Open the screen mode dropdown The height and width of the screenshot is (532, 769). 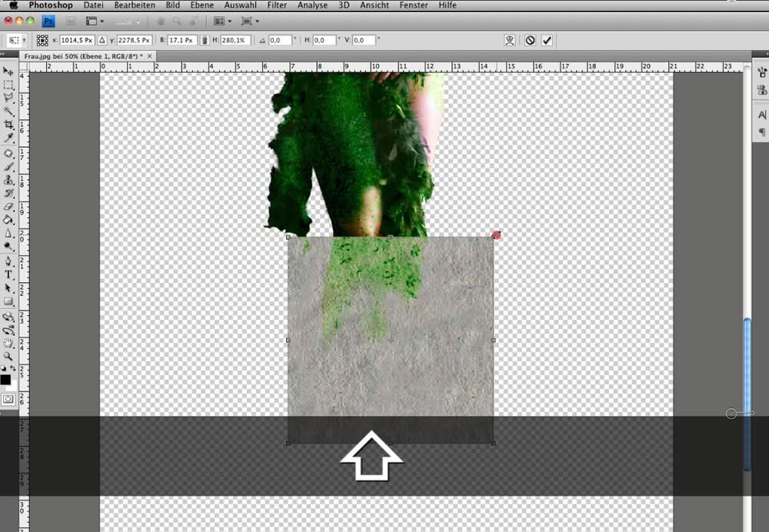(250, 21)
